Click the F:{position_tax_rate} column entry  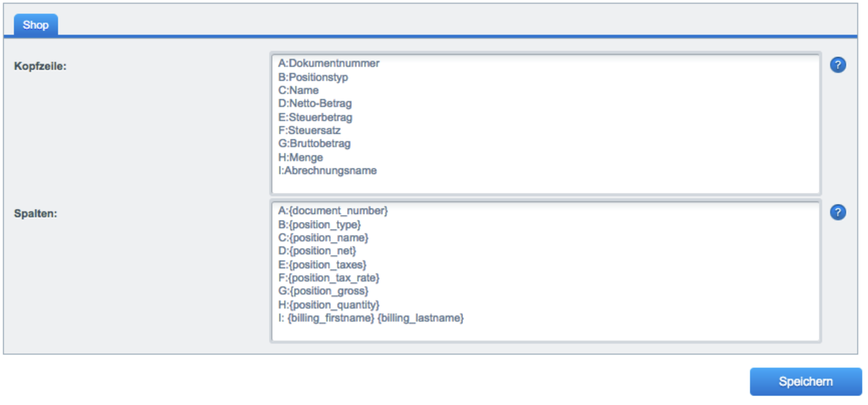coord(328,278)
